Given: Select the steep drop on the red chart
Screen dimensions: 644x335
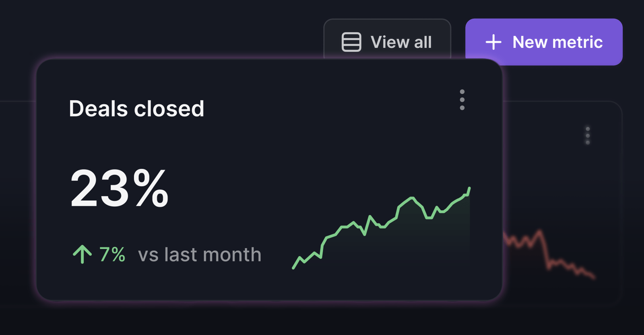Looking at the screenshot, I should tap(544, 249).
